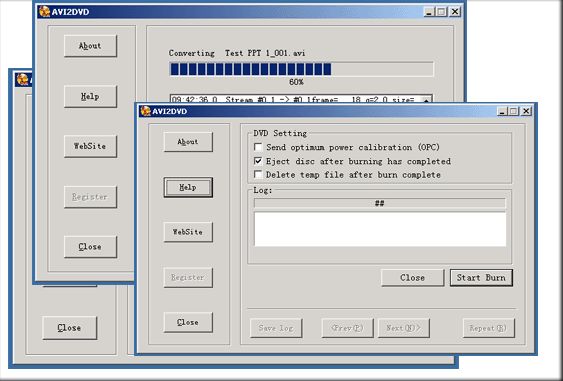Click sidebar Close button in front DVD Setting window

[x=188, y=322]
